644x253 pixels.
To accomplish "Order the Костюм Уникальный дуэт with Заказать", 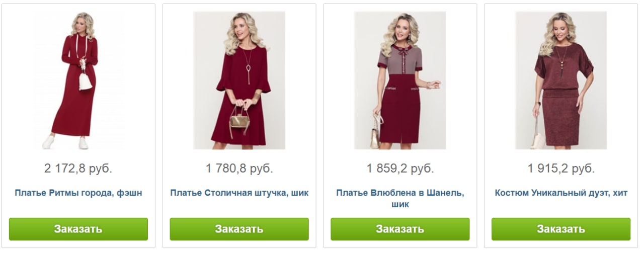I will (x=561, y=229).
